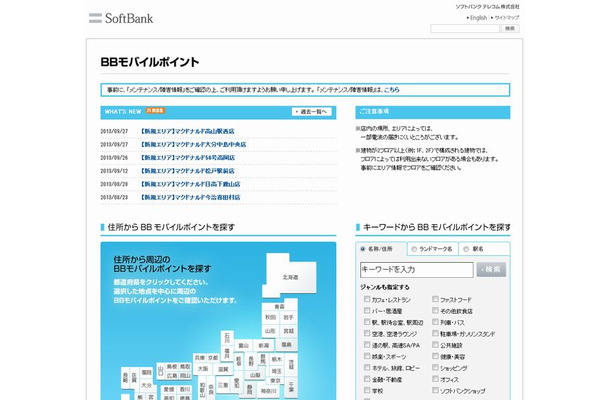This screenshot has width=610, height=400.
Task: Check the ソフトバンクショップ checkbox
Action: [x=435, y=390]
